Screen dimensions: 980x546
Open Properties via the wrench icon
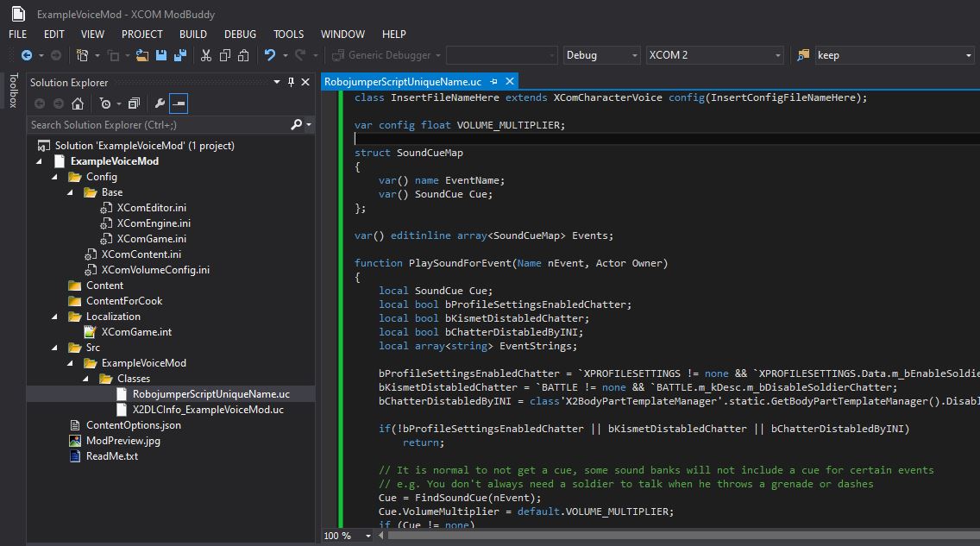160,104
